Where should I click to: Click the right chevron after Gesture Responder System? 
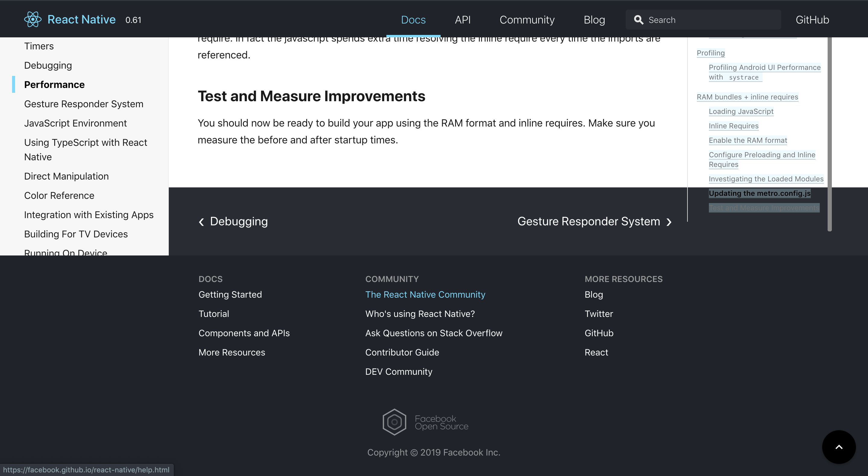click(x=669, y=222)
